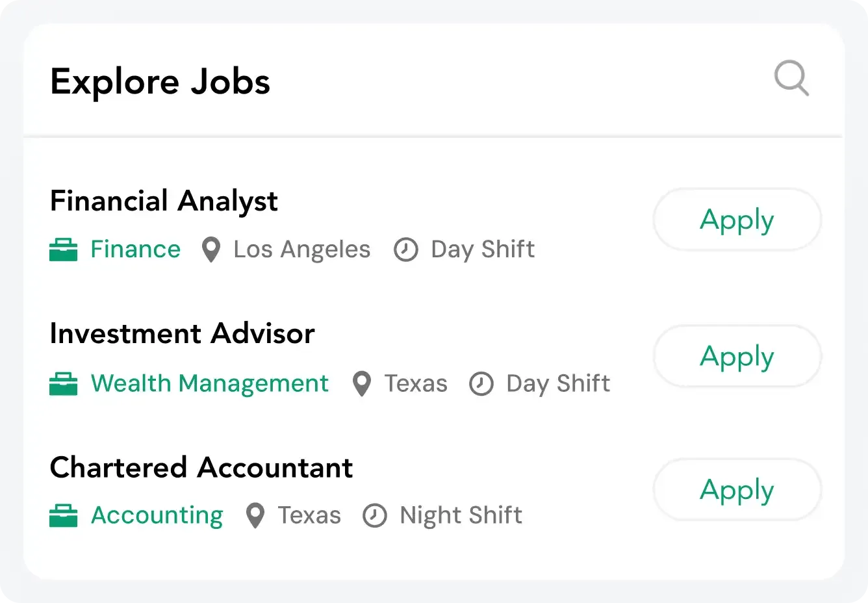The width and height of the screenshot is (868, 603).
Task: Select the briefcase icon next to Accounting
Action: click(64, 515)
